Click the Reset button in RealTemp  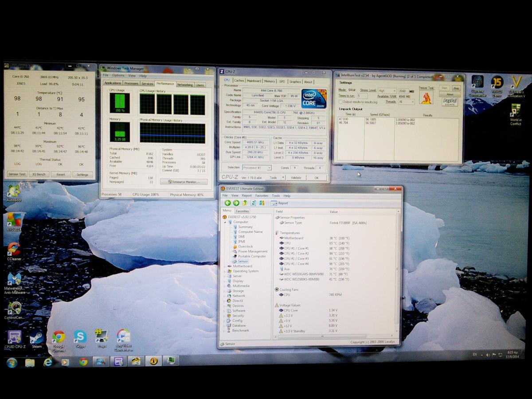click(x=61, y=174)
